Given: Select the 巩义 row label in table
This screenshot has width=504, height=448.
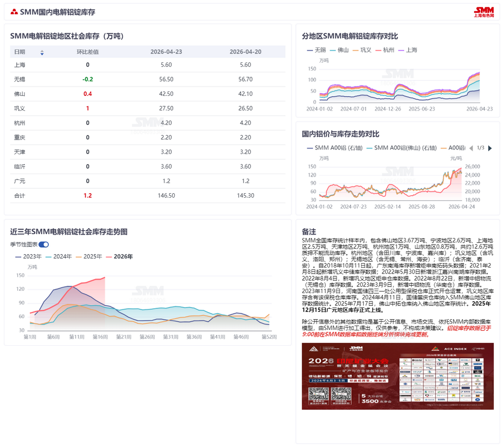Looking at the screenshot, I should click(20, 109).
